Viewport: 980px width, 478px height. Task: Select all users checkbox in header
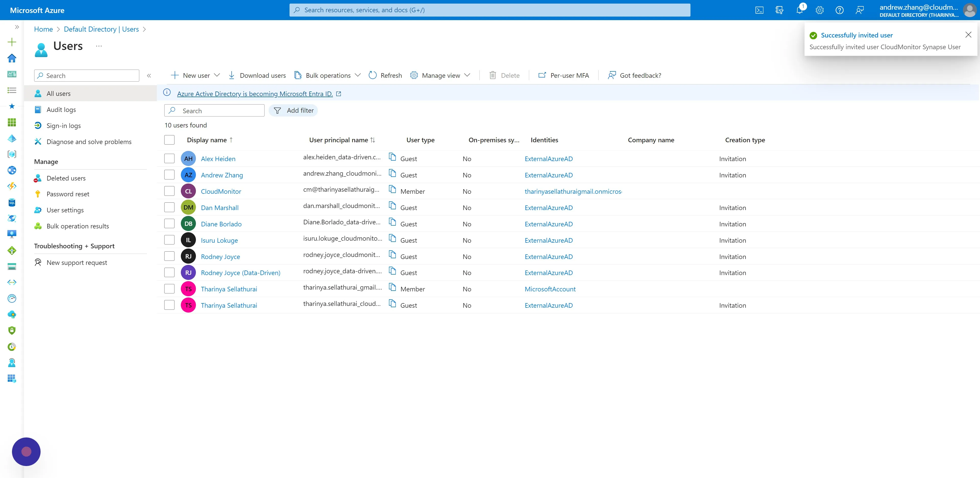tap(169, 140)
